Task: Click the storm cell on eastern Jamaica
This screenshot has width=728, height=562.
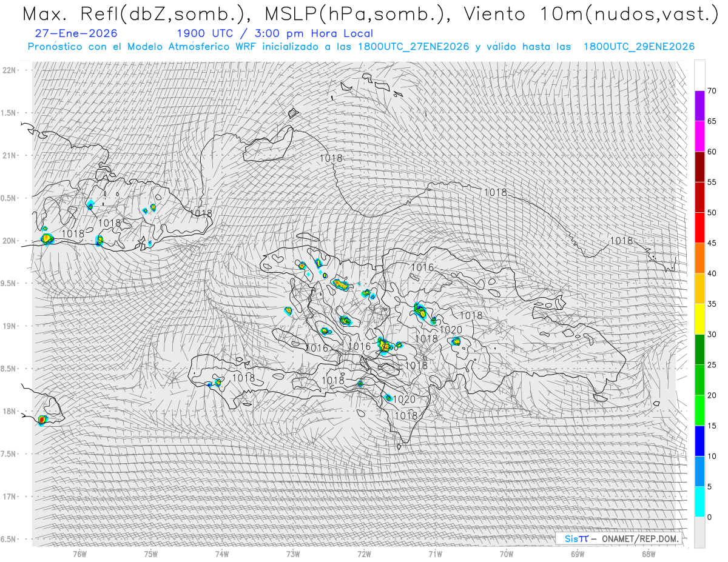Action: point(42,420)
